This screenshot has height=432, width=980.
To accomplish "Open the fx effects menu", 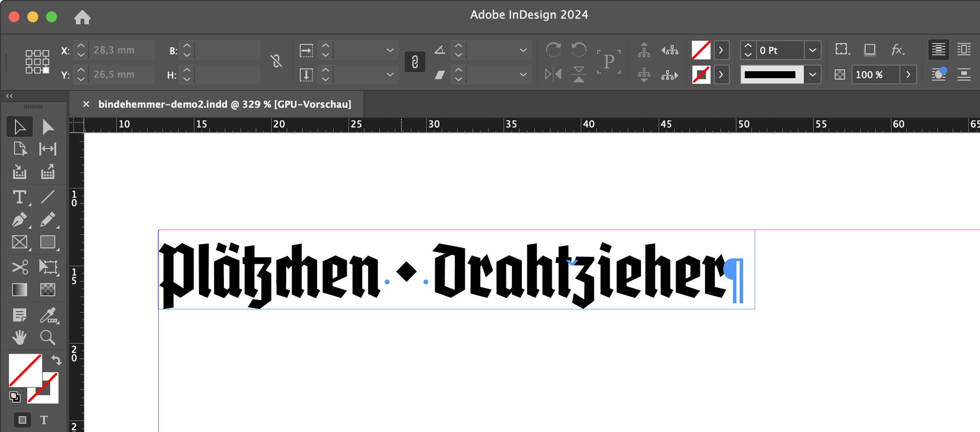I will click(x=898, y=50).
